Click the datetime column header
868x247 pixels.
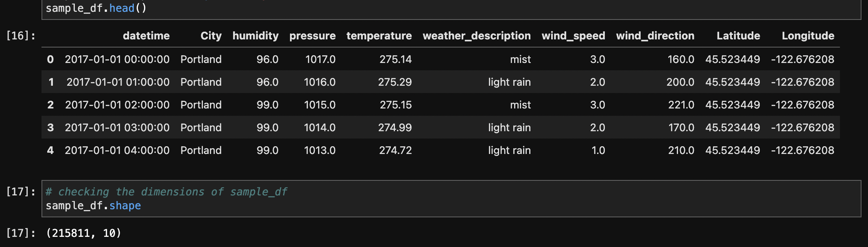[x=146, y=36]
